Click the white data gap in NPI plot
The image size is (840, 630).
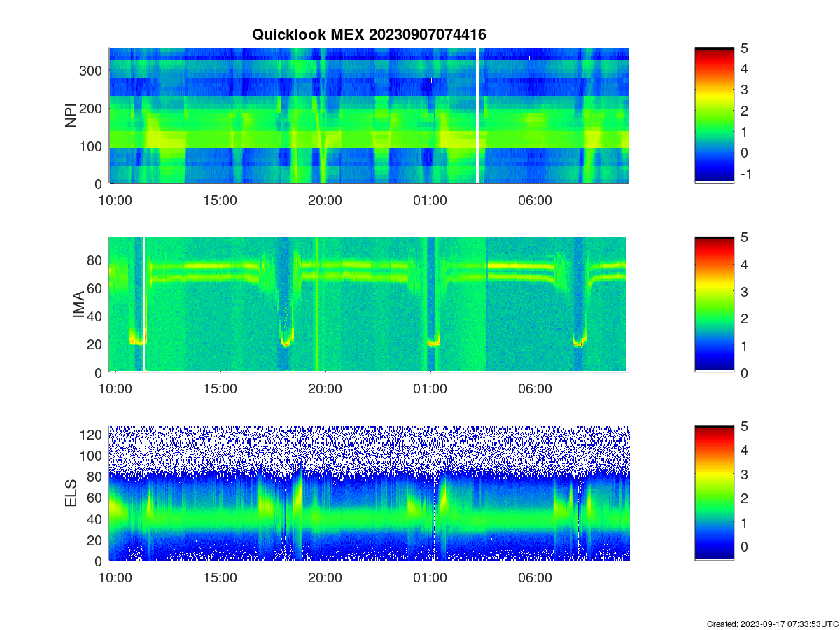(478, 115)
